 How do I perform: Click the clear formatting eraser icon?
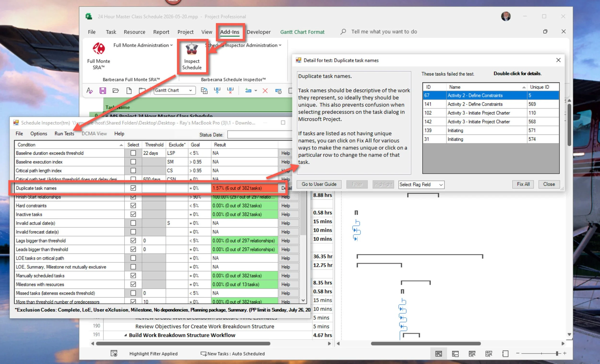pos(89,90)
